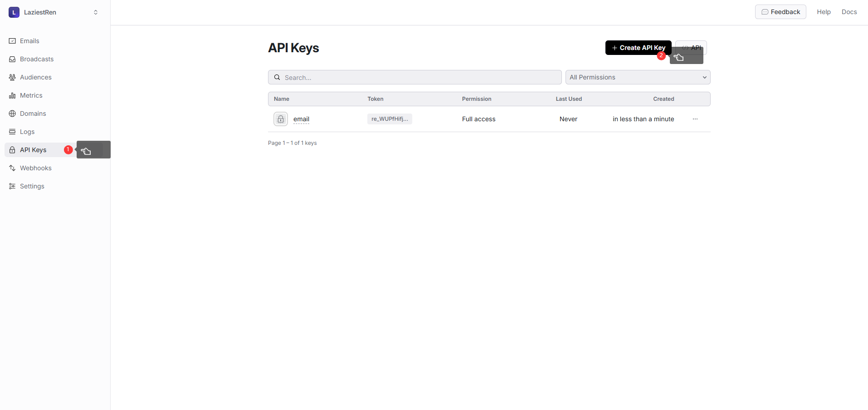Copy the re_WUPfHifj token badge

click(x=390, y=119)
